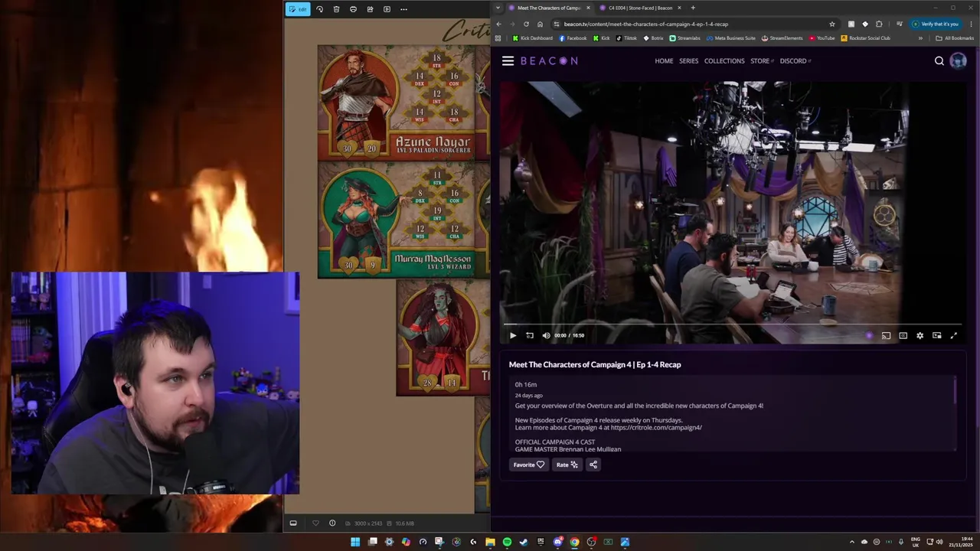Viewport: 980px width, 551px height.
Task: Open the browser extensions puzzle icon
Action: (879, 24)
